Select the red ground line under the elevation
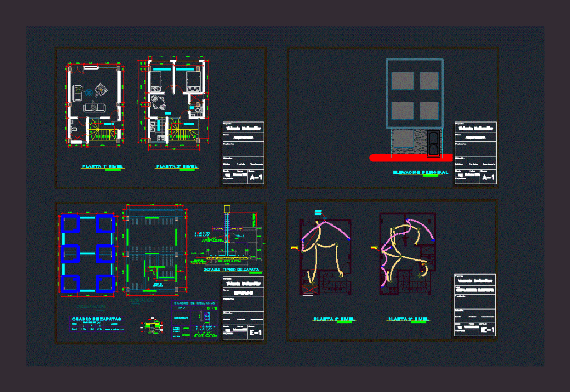Viewport: 570px width, 392px height. pos(411,158)
